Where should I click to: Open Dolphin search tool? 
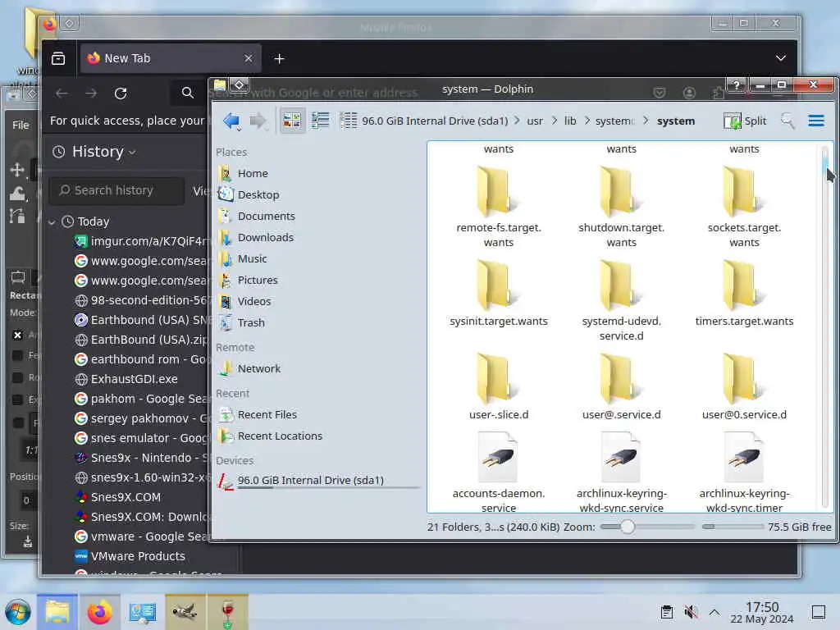pyautogui.click(x=787, y=121)
